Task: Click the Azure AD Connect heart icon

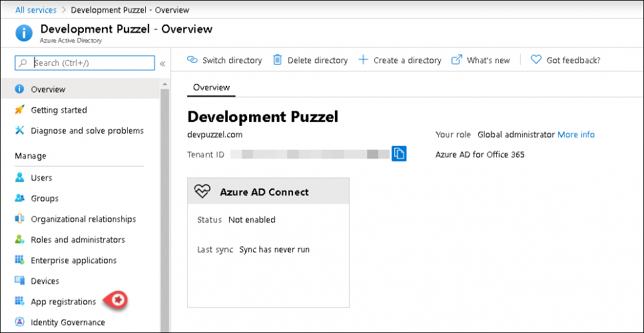Action: click(x=202, y=192)
